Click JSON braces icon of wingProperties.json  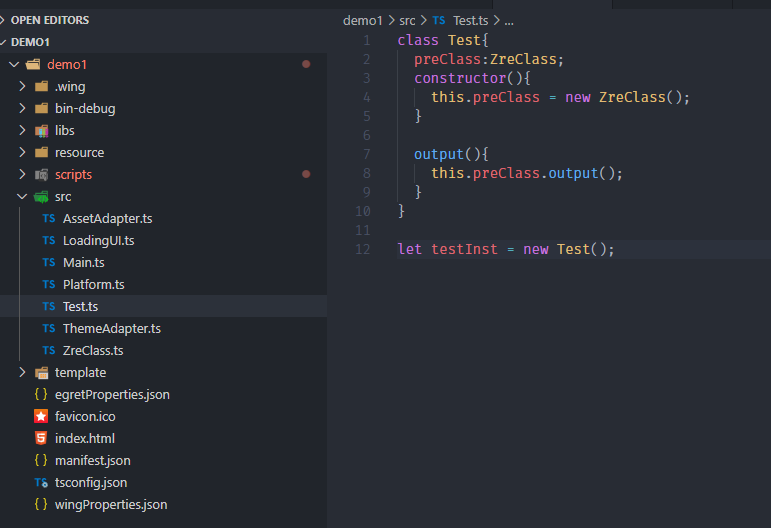tap(41, 504)
